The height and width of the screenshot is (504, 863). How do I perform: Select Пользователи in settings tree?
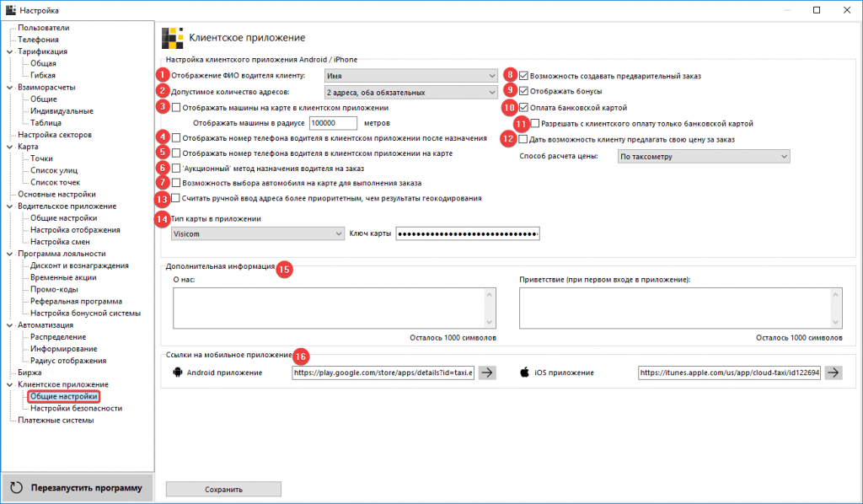[44, 28]
